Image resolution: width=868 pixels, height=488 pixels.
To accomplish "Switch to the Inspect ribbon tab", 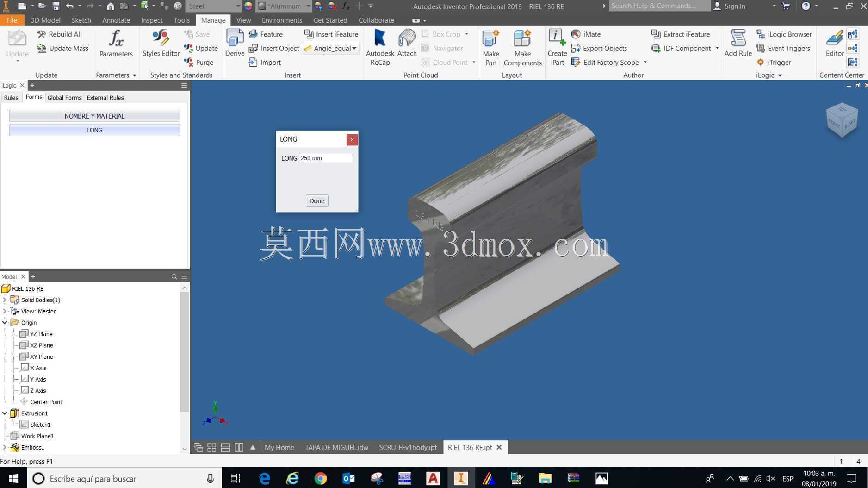I will (152, 20).
